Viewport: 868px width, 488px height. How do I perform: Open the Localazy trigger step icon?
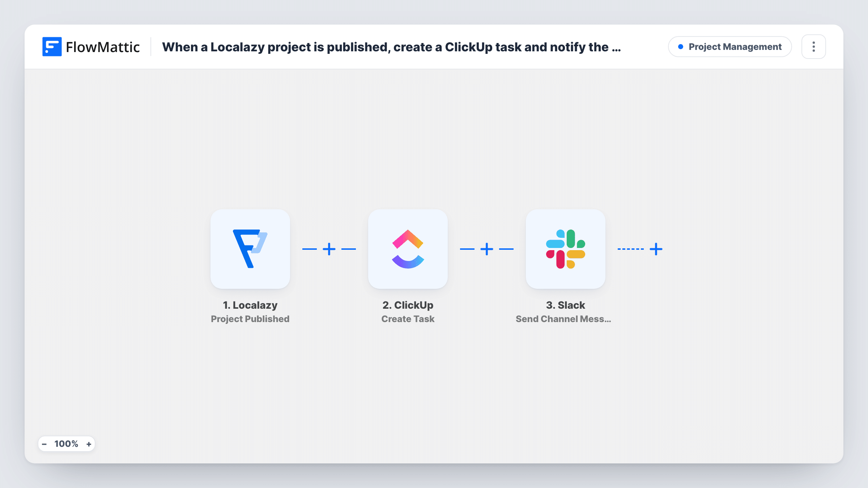point(250,249)
